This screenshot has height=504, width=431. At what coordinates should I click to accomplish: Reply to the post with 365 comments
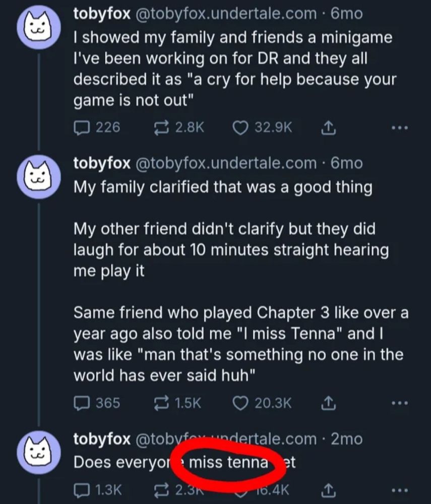click(x=97, y=403)
